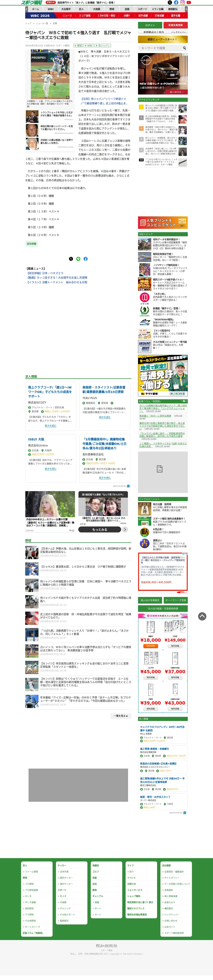
Task: Open the Nissan e-POWER LUXION advertisement
Action: (x=162, y=74)
